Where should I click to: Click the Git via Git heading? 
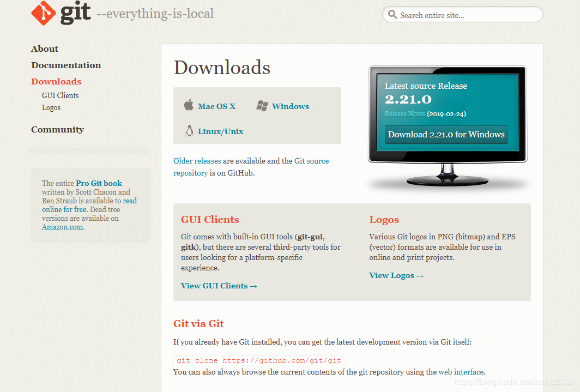coord(198,324)
